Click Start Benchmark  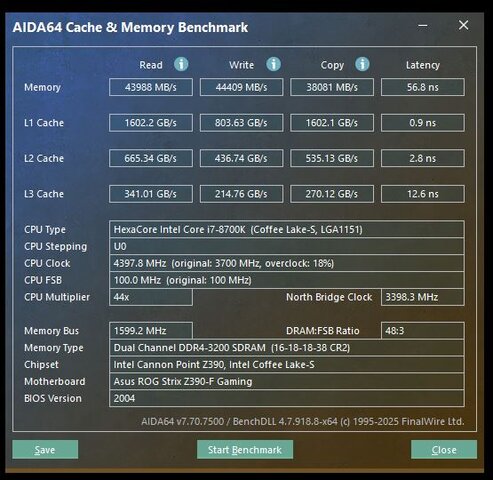click(x=245, y=450)
